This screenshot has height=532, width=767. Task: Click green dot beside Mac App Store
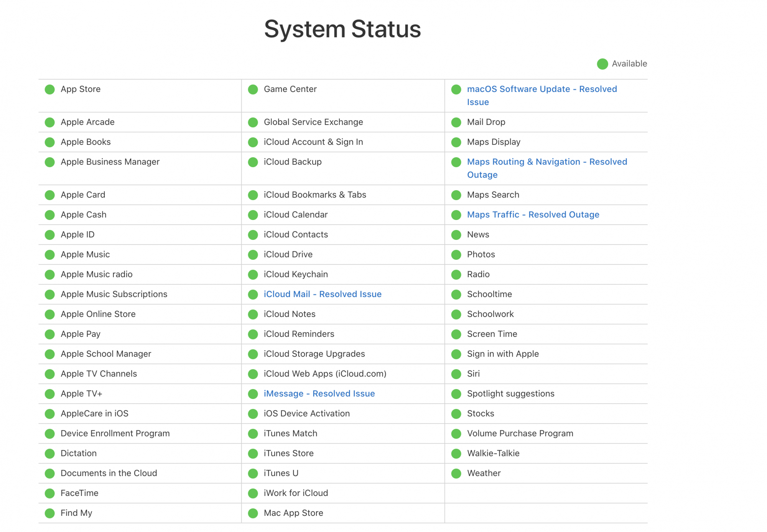tap(253, 513)
